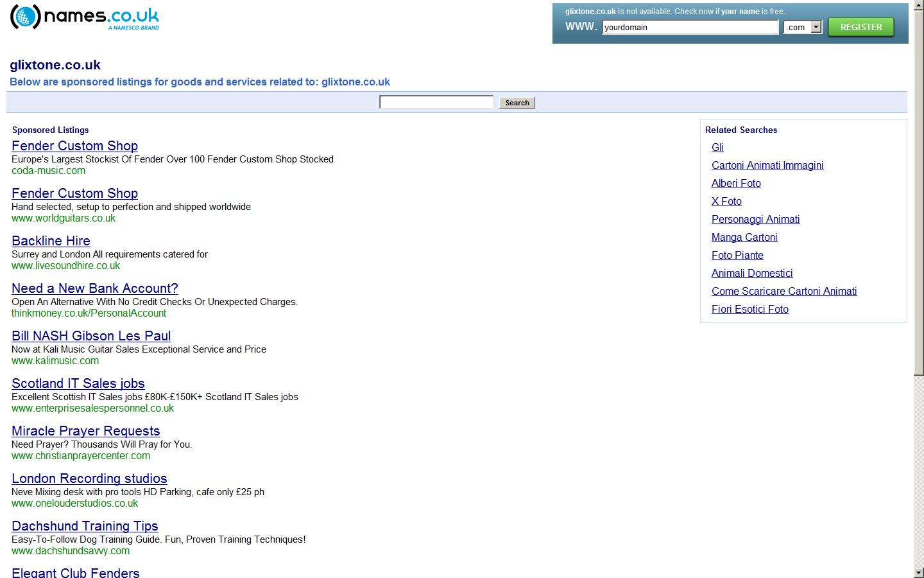The width and height of the screenshot is (924, 578).
Task: Click the green REGISTER button
Action: coord(860,27)
